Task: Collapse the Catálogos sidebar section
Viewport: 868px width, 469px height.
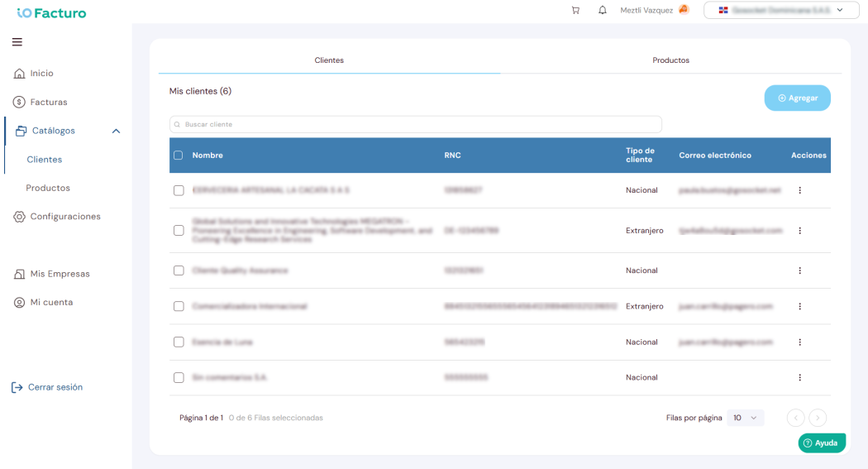Action: click(117, 132)
